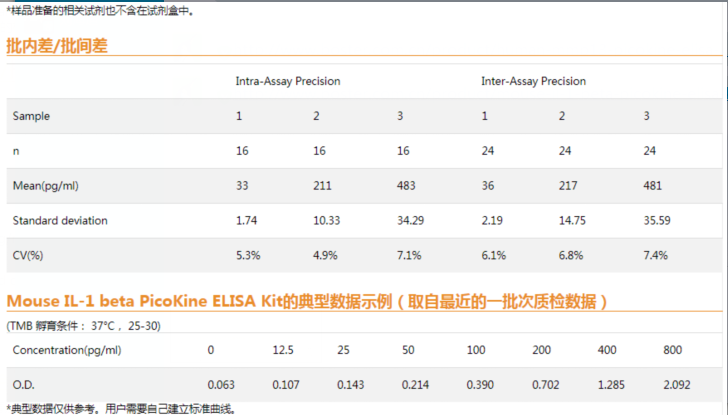
Task: Select the Sample row label
Action: [31, 116]
